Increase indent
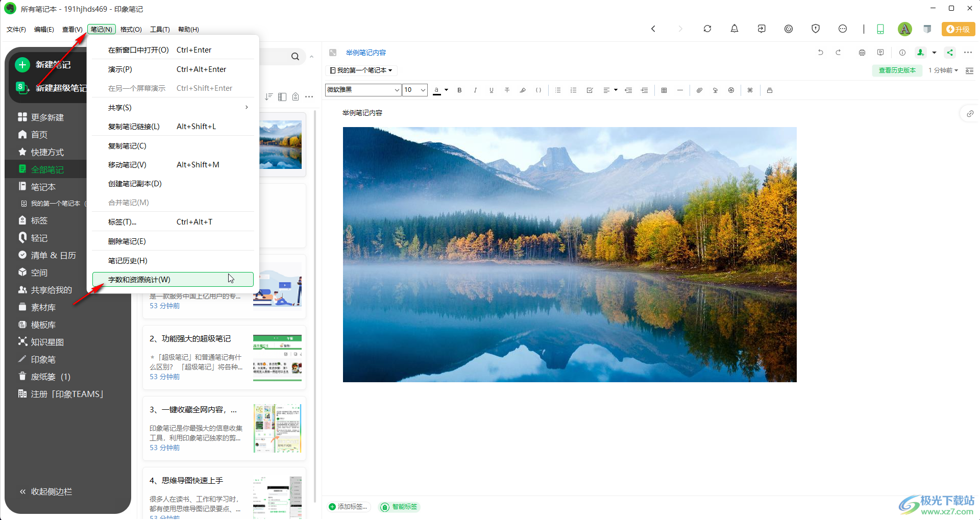The width and height of the screenshot is (980, 520). coord(645,90)
